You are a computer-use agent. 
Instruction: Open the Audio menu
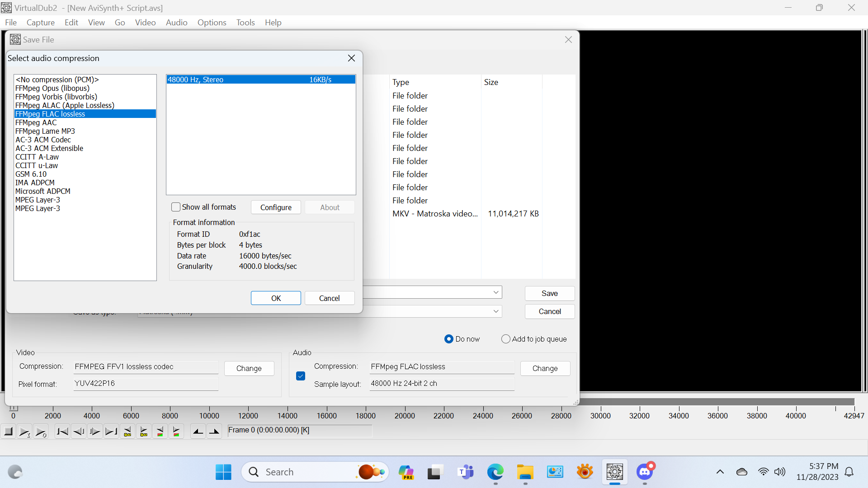176,22
